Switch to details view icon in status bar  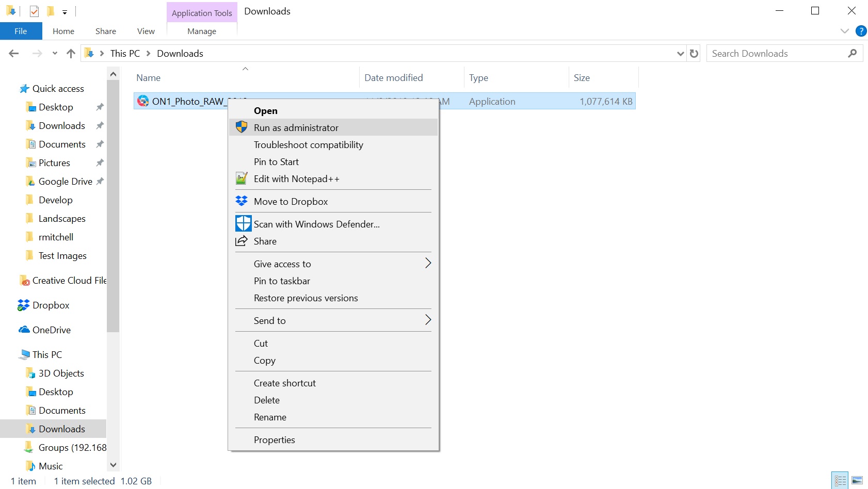pos(840,481)
